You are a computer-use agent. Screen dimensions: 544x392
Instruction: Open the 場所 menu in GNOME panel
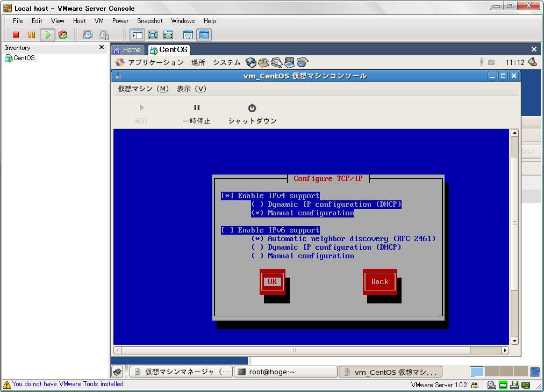click(x=198, y=62)
